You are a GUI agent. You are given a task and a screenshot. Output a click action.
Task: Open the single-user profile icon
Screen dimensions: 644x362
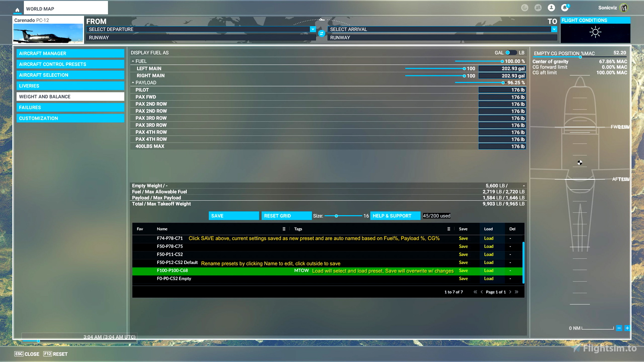551,8
